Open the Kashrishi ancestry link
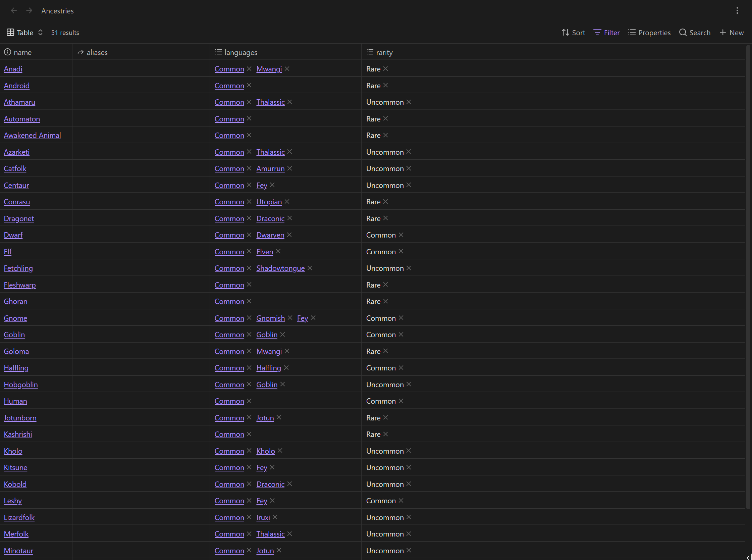 click(x=18, y=434)
